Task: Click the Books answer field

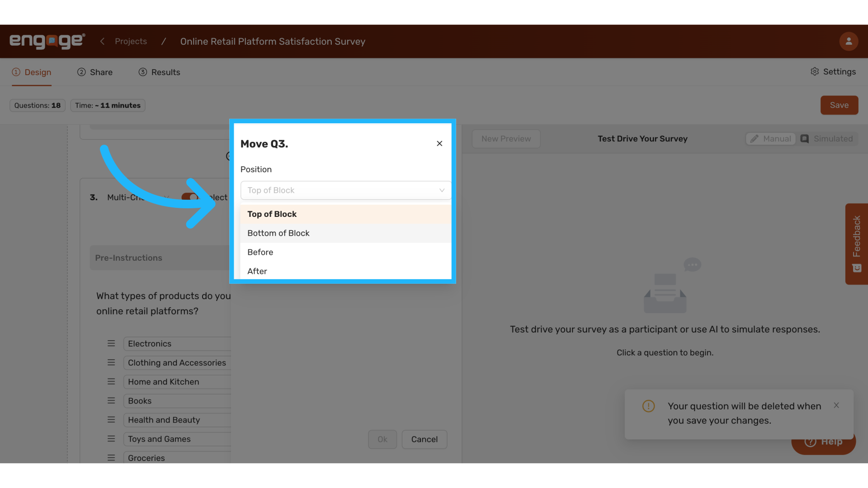Action: point(177,401)
